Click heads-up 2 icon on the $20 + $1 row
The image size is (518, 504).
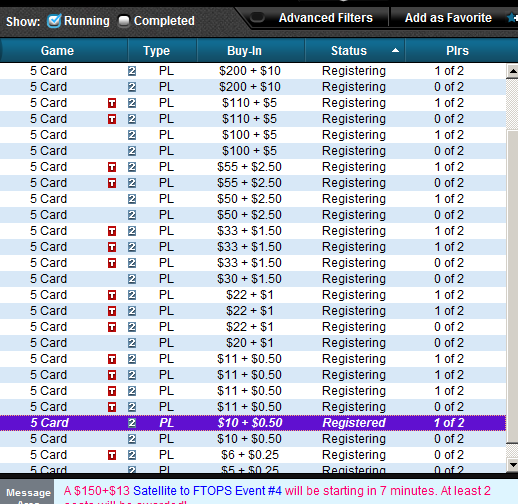pos(132,343)
